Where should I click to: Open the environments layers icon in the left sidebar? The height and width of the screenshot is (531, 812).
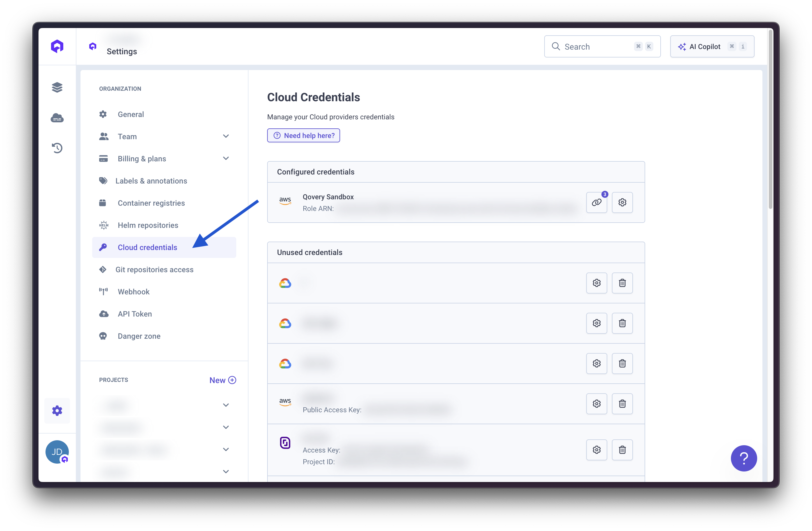(x=57, y=87)
